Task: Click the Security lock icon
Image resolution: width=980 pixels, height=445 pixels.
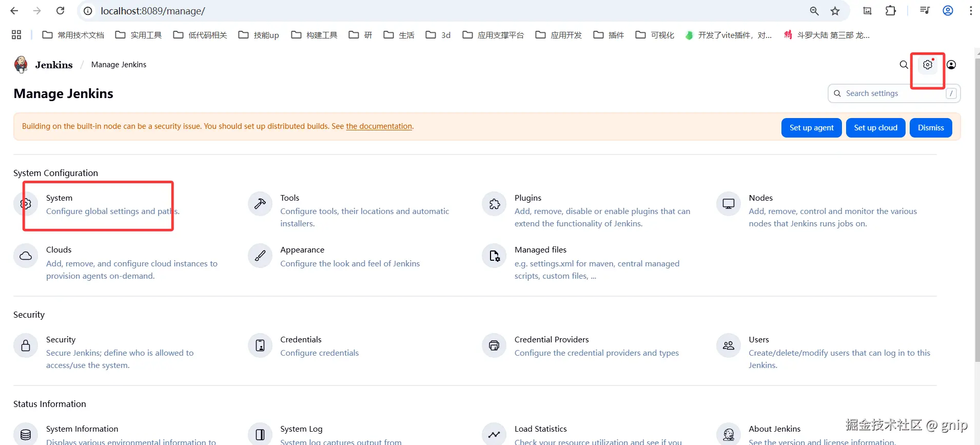Action: (x=26, y=345)
